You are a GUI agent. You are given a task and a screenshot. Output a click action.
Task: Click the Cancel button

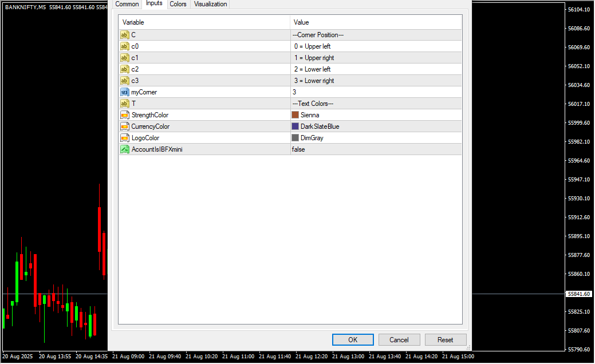[x=399, y=339]
